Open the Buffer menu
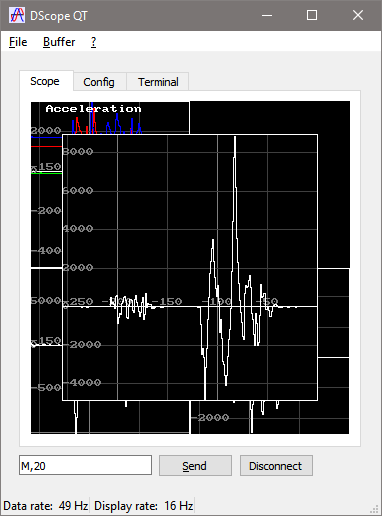The height and width of the screenshot is (516, 382). 59,42
